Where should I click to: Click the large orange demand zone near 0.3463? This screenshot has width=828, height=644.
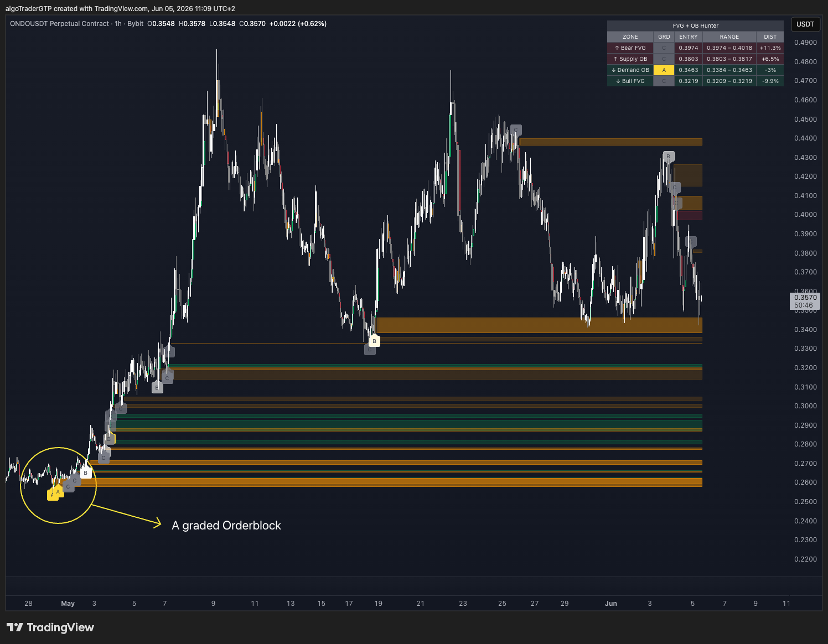pos(539,325)
